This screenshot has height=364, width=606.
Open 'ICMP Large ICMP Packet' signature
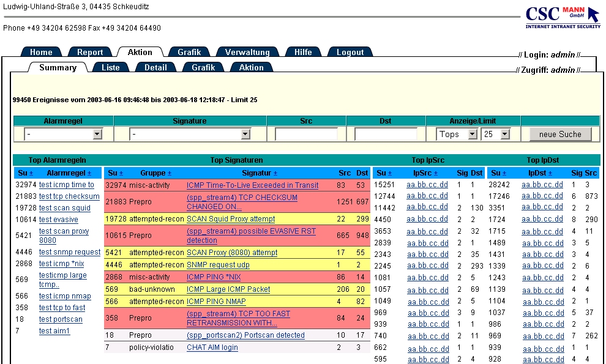click(x=228, y=289)
